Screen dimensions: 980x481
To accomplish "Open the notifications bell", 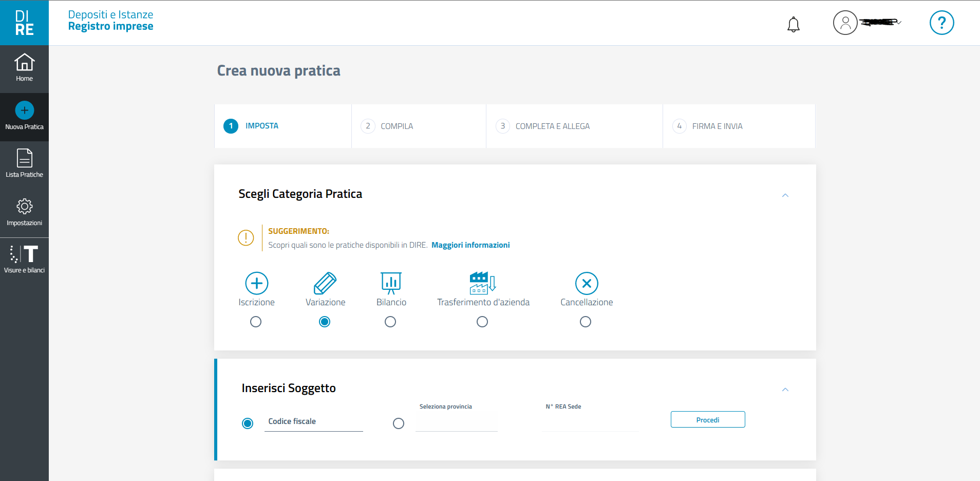I will click(793, 24).
